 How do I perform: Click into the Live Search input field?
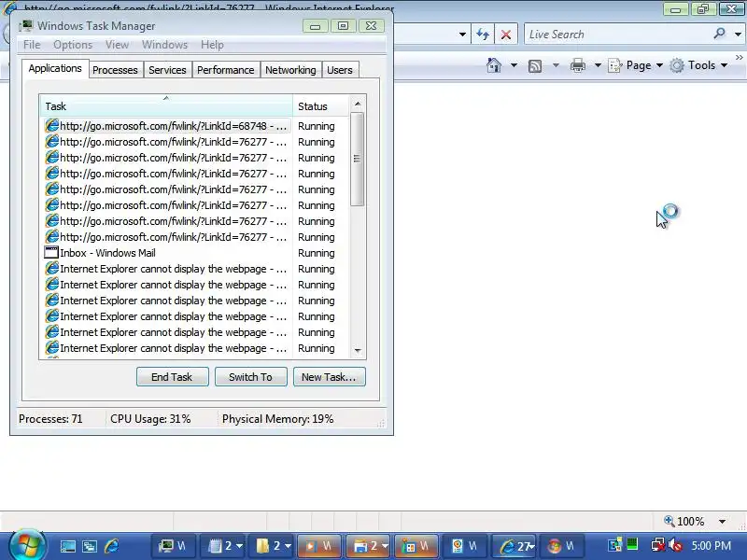click(618, 35)
